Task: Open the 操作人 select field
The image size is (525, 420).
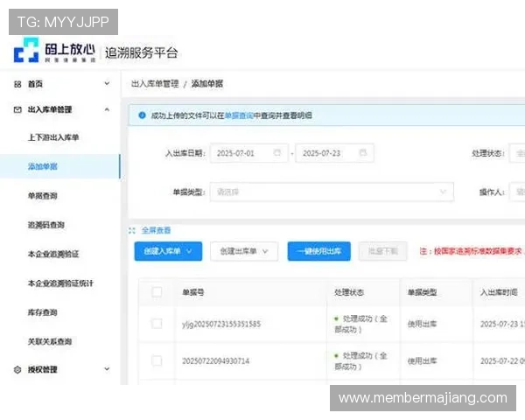Action: pos(517,192)
